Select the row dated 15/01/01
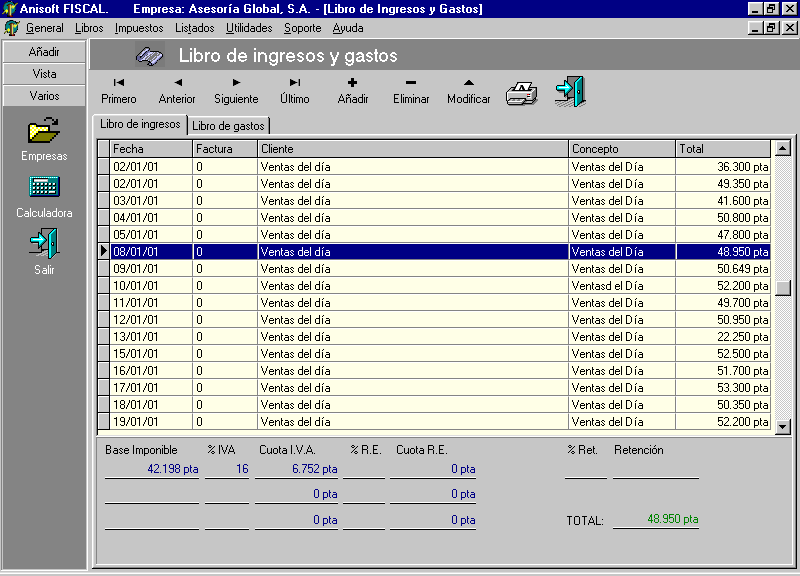Image resolution: width=800 pixels, height=576 pixels. (434, 354)
